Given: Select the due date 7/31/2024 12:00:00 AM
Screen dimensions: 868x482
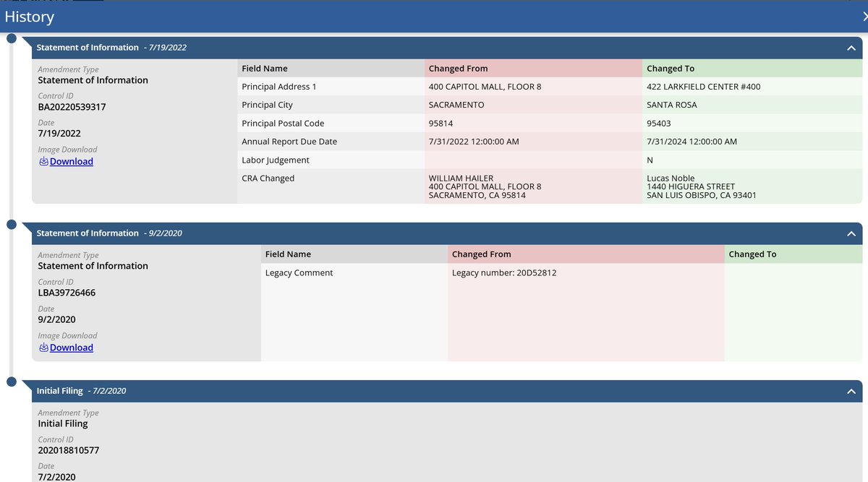Looking at the screenshot, I should click(692, 142).
